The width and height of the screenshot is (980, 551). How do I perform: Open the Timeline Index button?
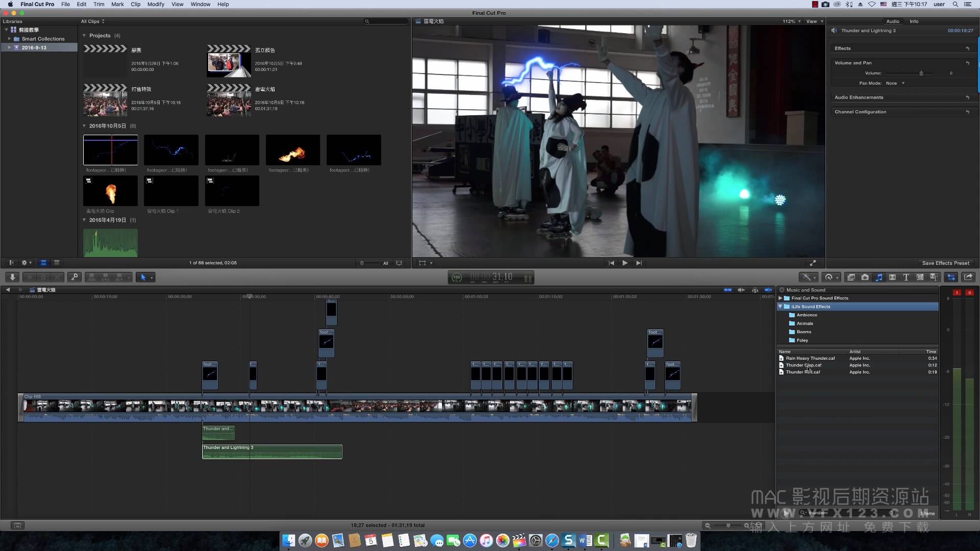pos(17,525)
